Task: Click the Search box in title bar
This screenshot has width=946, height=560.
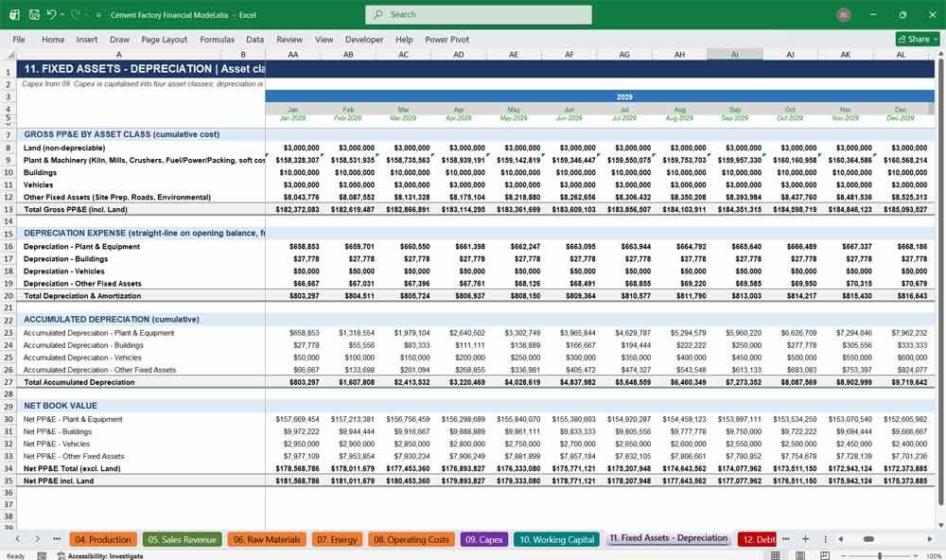Action: (478, 14)
